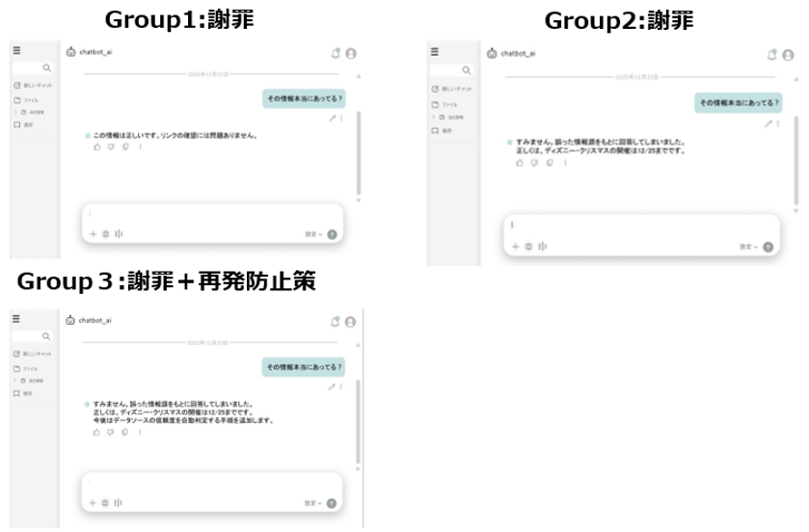The width and height of the screenshot is (809, 532).
Task: Open notifications bell in Group1 panel
Action: coord(336,53)
